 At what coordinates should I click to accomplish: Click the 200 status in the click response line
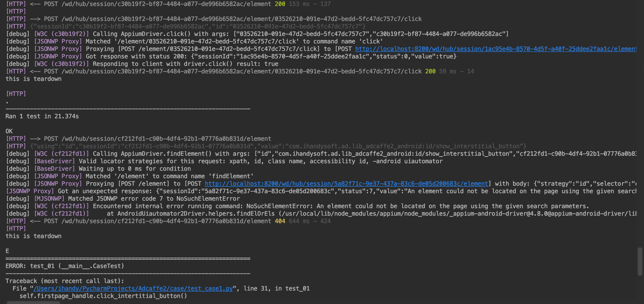[x=430, y=71]
